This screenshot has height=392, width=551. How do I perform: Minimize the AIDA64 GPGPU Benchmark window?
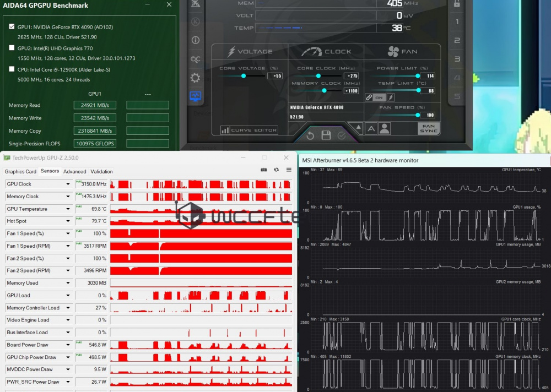pyautogui.click(x=148, y=4)
